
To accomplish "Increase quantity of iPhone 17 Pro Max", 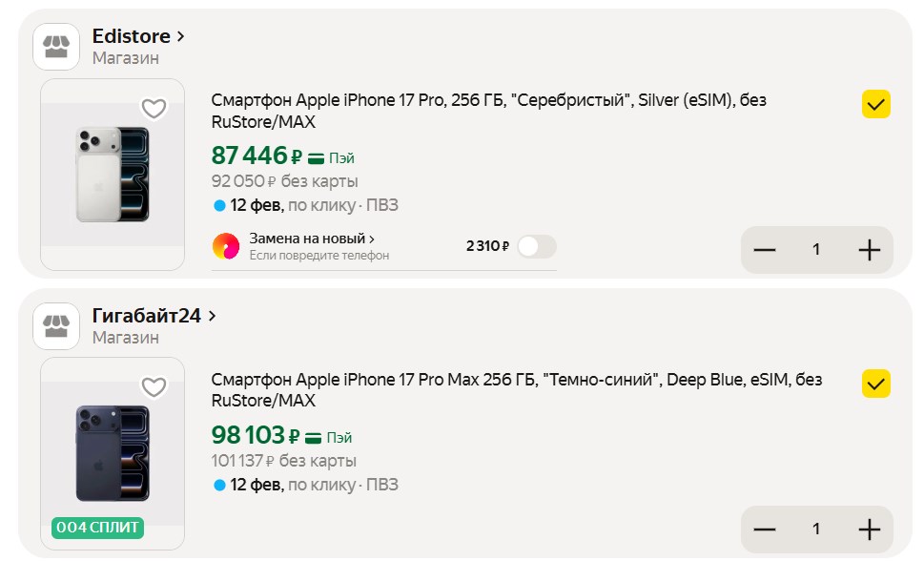I will coord(869,530).
